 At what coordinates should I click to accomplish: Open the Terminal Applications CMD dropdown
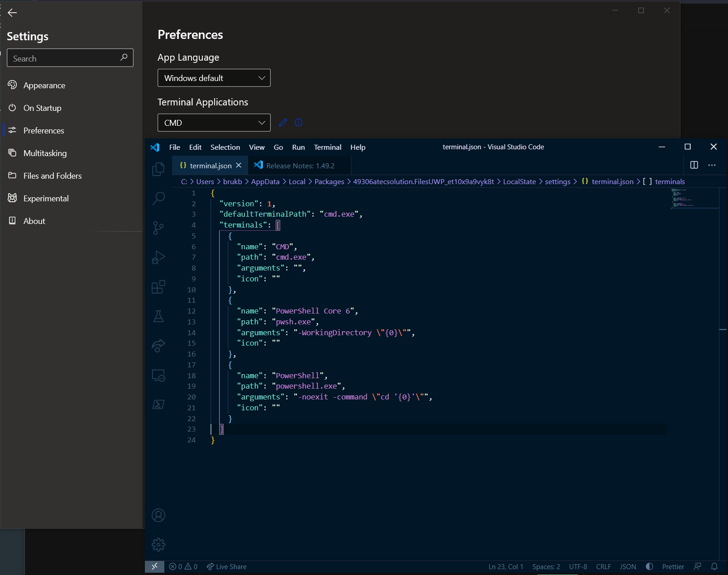pyautogui.click(x=214, y=123)
